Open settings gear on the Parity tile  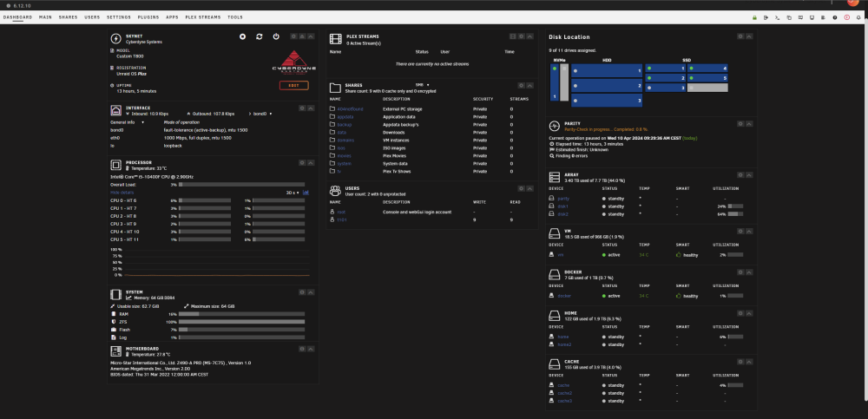pyautogui.click(x=740, y=125)
